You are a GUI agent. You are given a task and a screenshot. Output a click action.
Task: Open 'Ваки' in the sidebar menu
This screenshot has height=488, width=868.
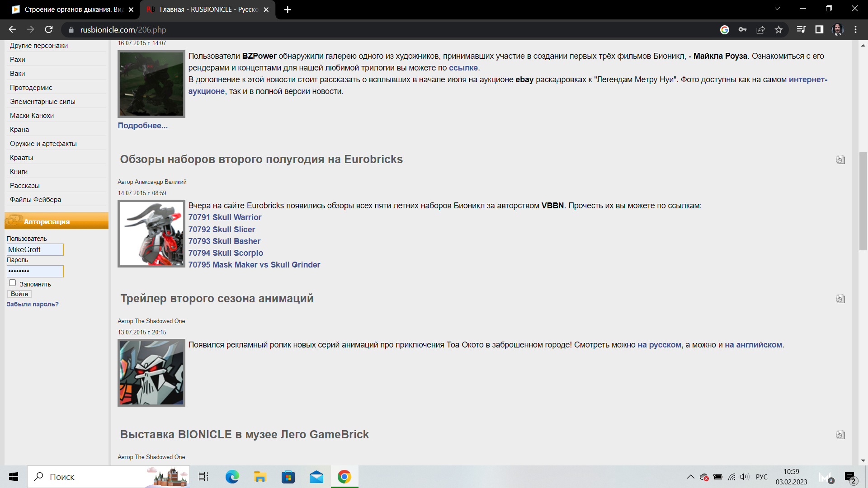click(x=18, y=74)
